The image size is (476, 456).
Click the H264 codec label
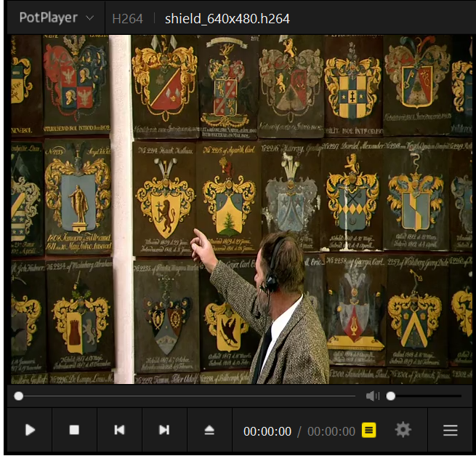coord(127,19)
